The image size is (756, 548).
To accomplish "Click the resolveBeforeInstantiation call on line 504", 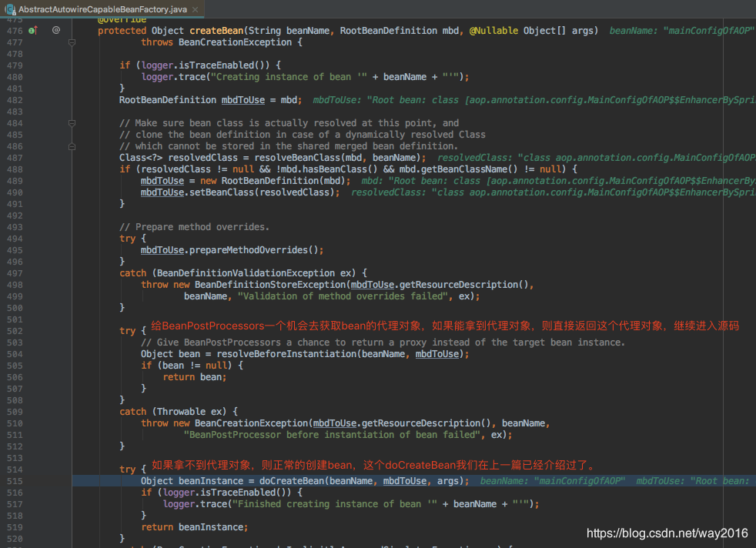I will coord(286,354).
